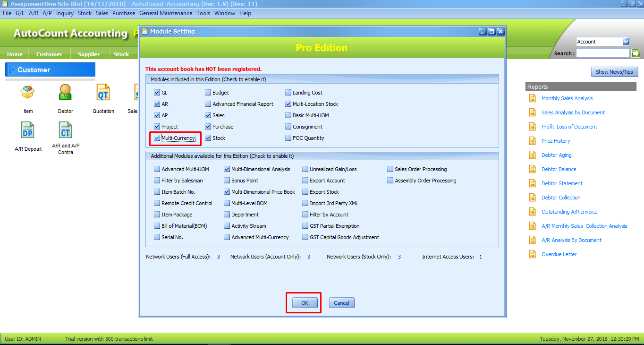Open the Account search type dropdown
The width and height of the screenshot is (644, 345).
tap(626, 42)
